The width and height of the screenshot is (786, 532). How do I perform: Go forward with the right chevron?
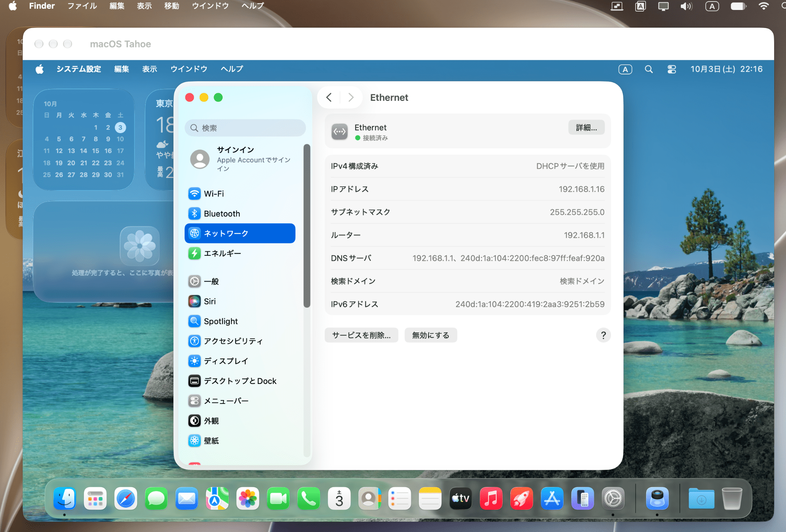(x=351, y=97)
